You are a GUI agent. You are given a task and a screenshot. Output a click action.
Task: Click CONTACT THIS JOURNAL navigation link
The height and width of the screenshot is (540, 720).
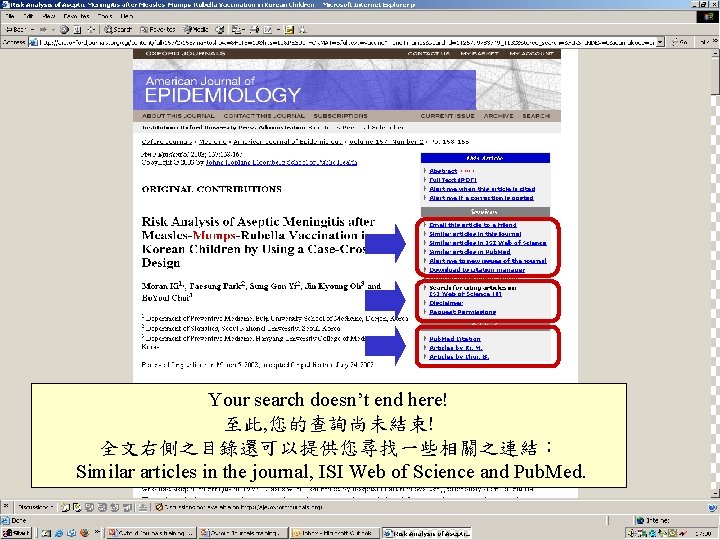264,116
